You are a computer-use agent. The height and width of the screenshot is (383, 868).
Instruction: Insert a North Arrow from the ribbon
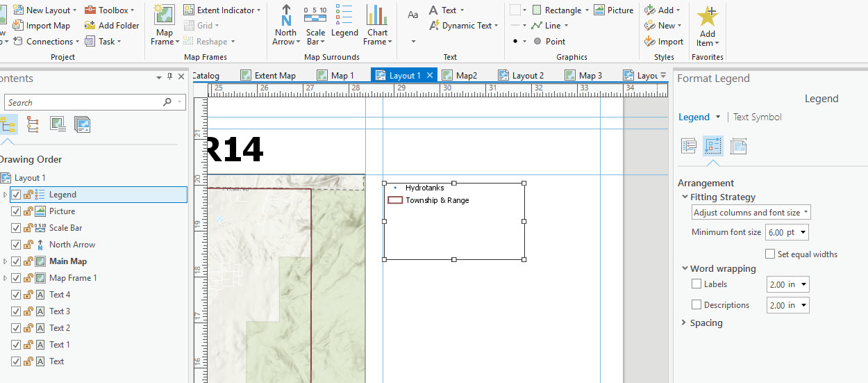point(285,25)
